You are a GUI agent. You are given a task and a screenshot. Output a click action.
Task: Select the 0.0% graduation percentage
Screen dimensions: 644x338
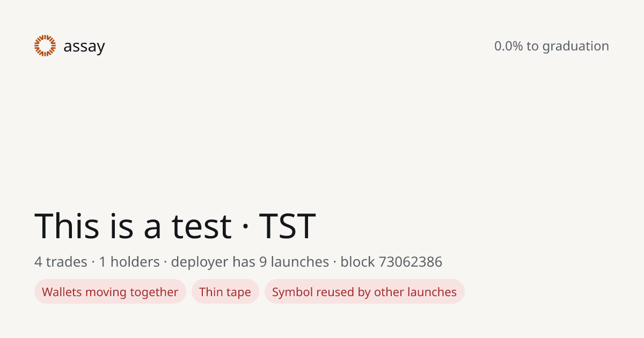click(508, 46)
